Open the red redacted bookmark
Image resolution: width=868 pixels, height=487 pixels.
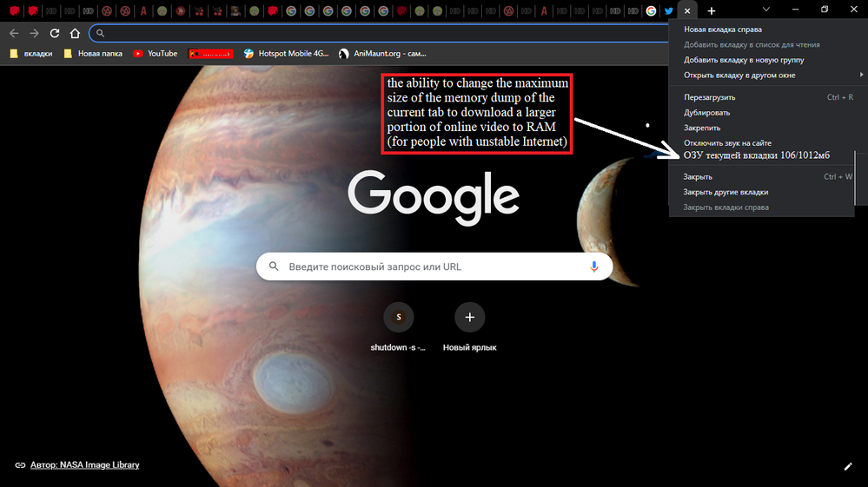211,54
